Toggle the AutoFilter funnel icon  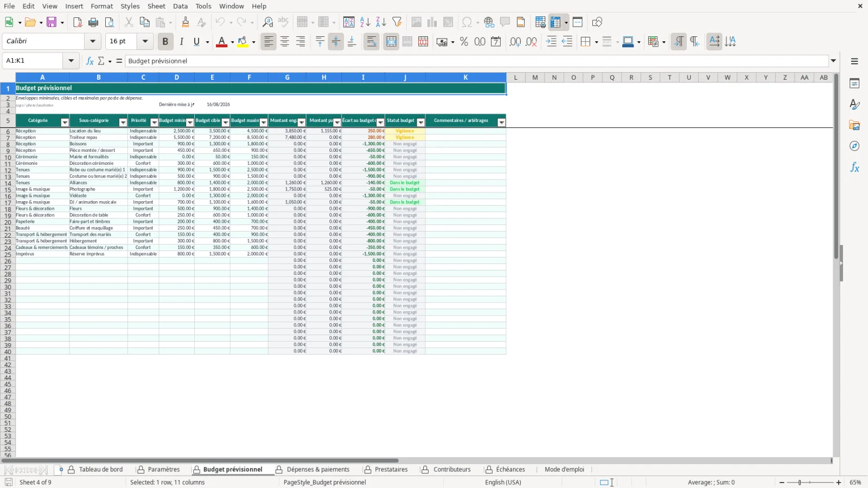(x=397, y=22)
